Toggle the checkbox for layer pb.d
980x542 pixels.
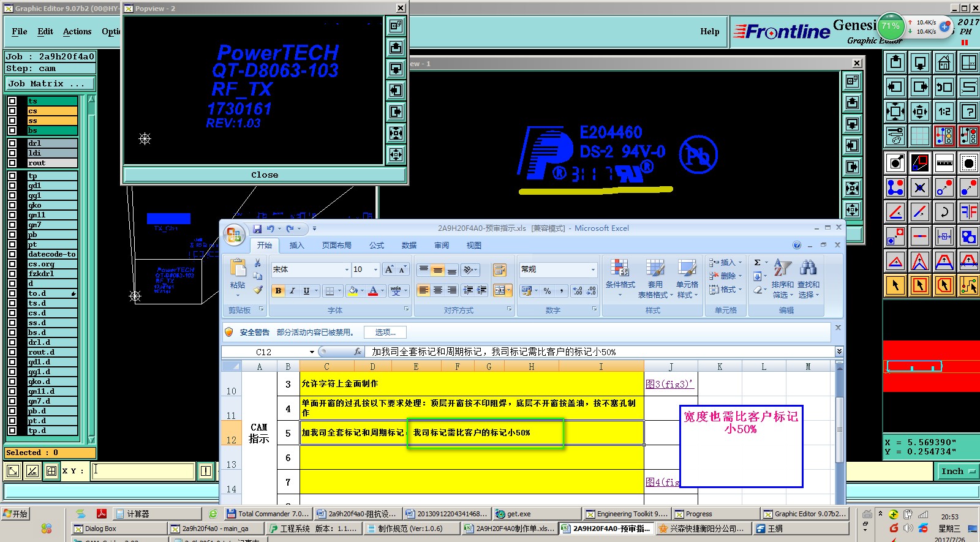(x=12, y=411)
